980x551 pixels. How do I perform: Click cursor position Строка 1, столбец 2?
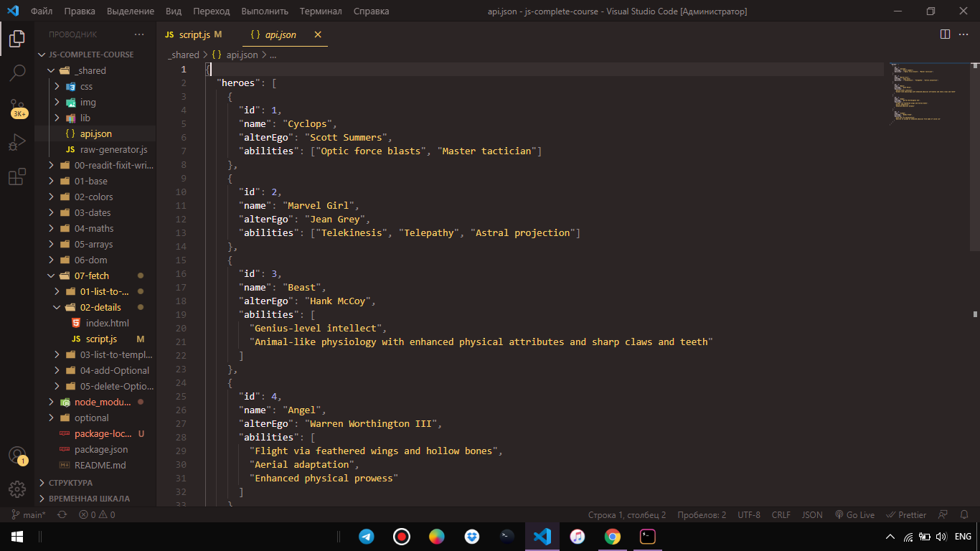tap(627, 515)
